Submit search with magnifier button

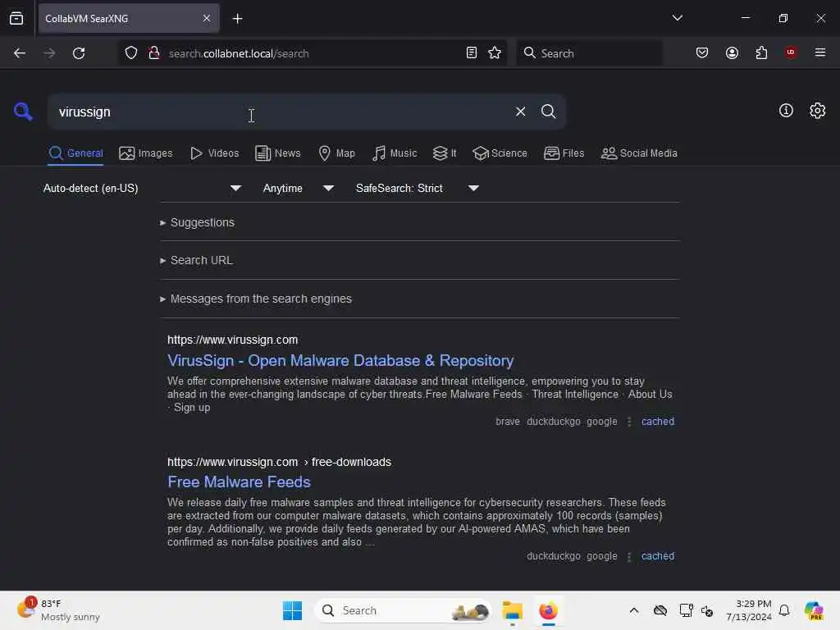(x=548, y=112)
